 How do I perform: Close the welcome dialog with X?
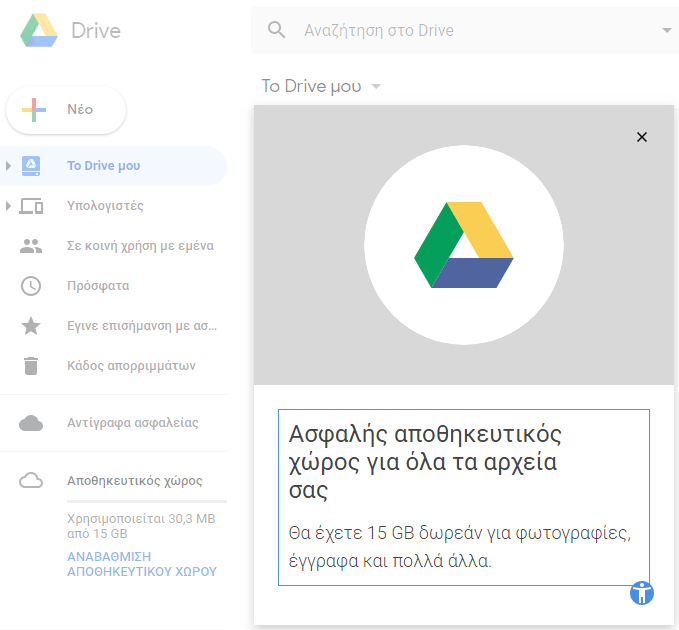[x=642, y=137]
